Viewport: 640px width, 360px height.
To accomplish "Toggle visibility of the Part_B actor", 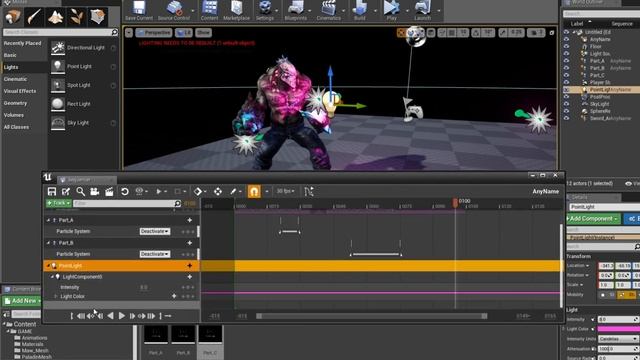I will click(566, 68).
